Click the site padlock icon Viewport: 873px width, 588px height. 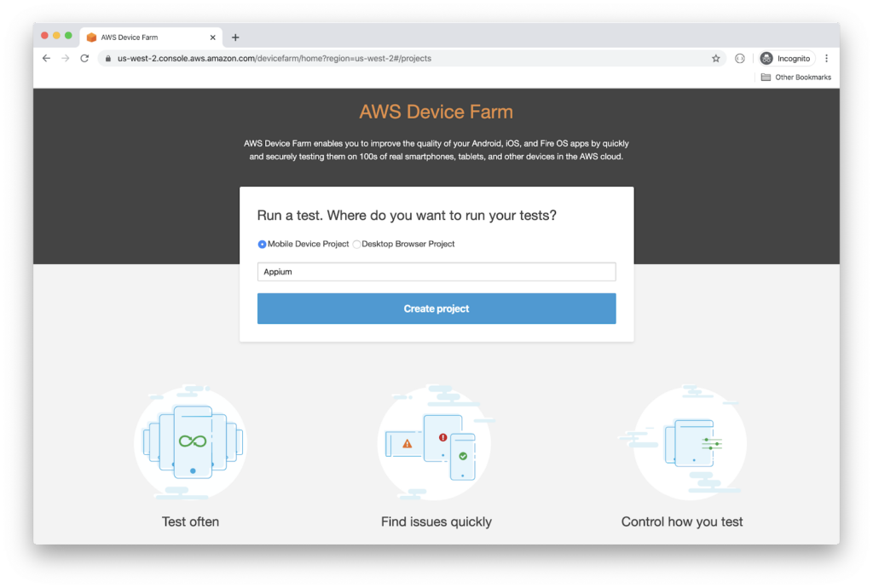point(108,59)
